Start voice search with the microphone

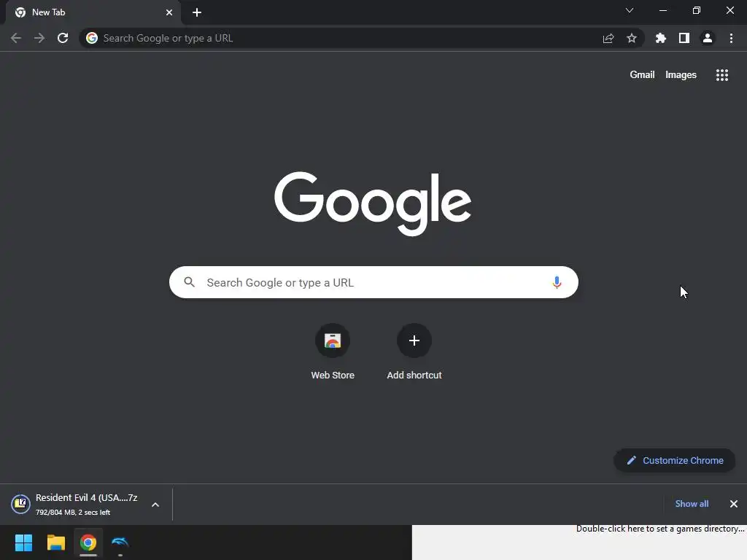point(557,282)
